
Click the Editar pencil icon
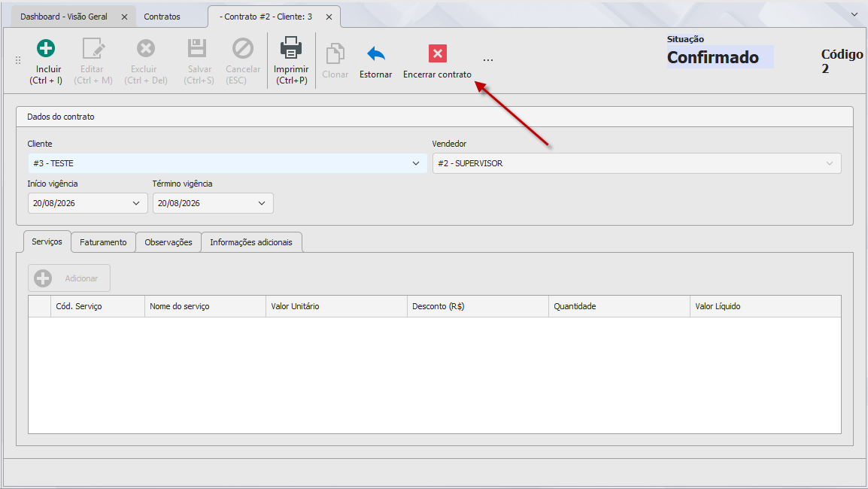pos(93,49)
